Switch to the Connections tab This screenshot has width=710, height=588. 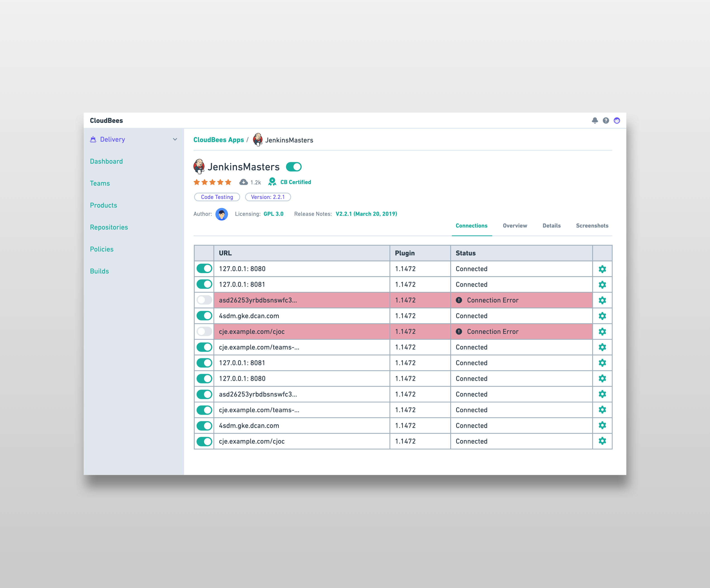click(471, 225)
